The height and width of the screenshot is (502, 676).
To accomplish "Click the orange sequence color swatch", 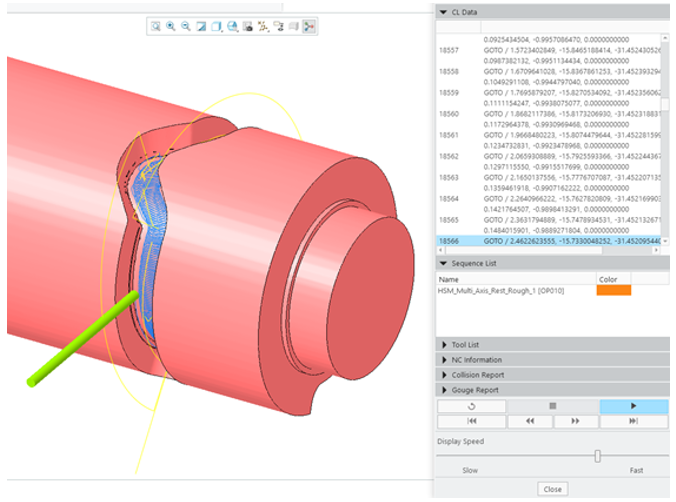I will (613, 291).
